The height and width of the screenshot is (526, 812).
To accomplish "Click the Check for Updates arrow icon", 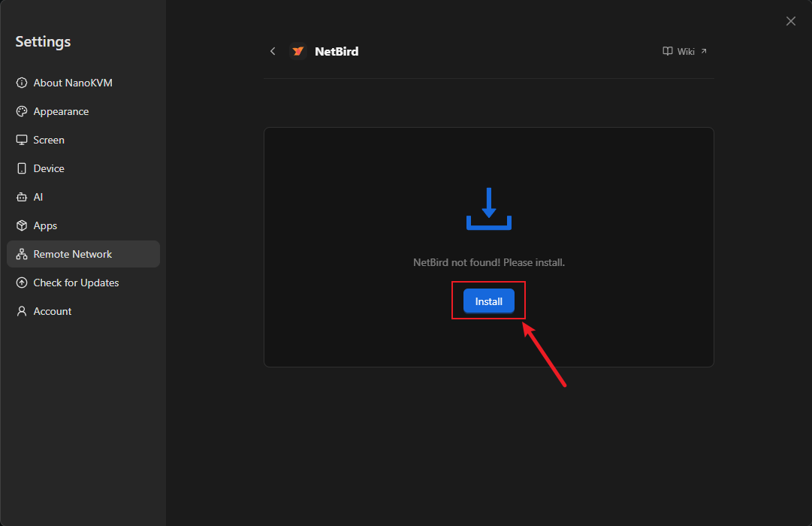I will click(x=22, y=283).
